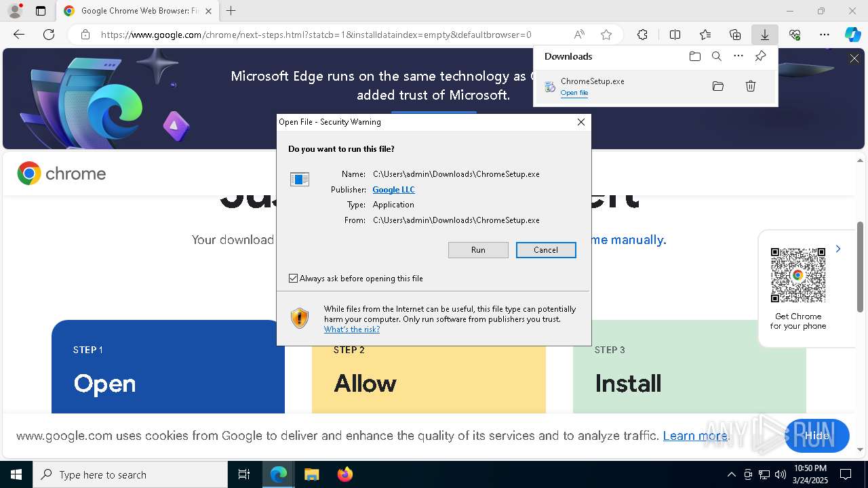The width and height of the screenshot is (868, 488).
Task: Click the Edge profile avatar icon
Action: pyautogui.click(x=14, y=11)
